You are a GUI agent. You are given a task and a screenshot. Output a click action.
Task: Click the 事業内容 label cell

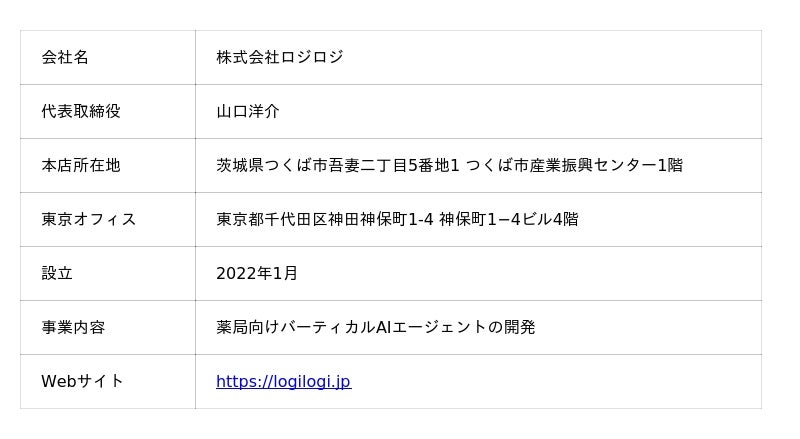tap(73, 327)
